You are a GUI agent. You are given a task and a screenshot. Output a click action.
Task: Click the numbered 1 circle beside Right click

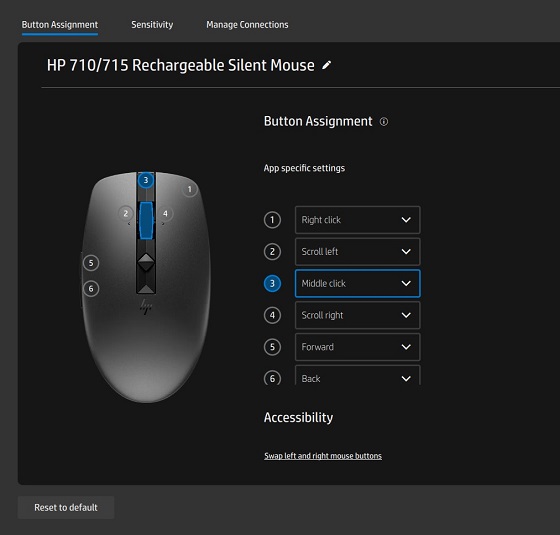tap(272, 220)
